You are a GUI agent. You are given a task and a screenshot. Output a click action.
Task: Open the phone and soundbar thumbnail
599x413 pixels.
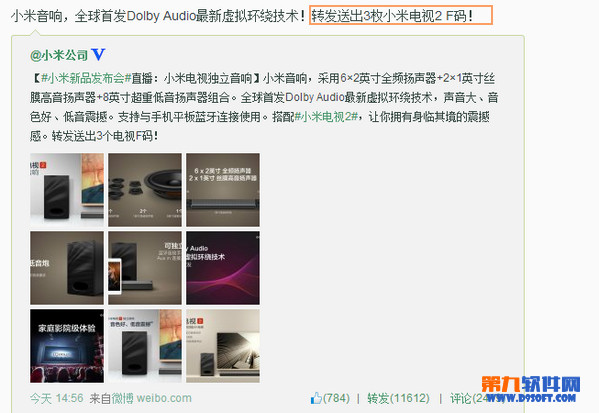point(145,268)
